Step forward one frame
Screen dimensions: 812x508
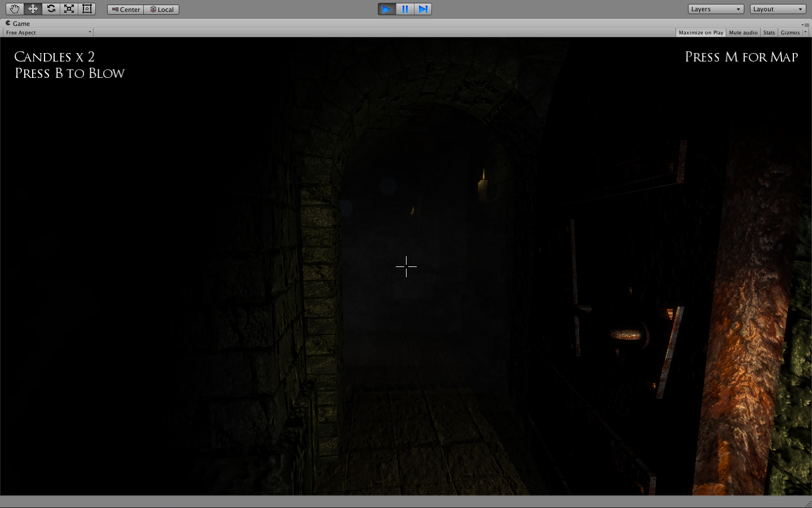click(x=423, y=9)
